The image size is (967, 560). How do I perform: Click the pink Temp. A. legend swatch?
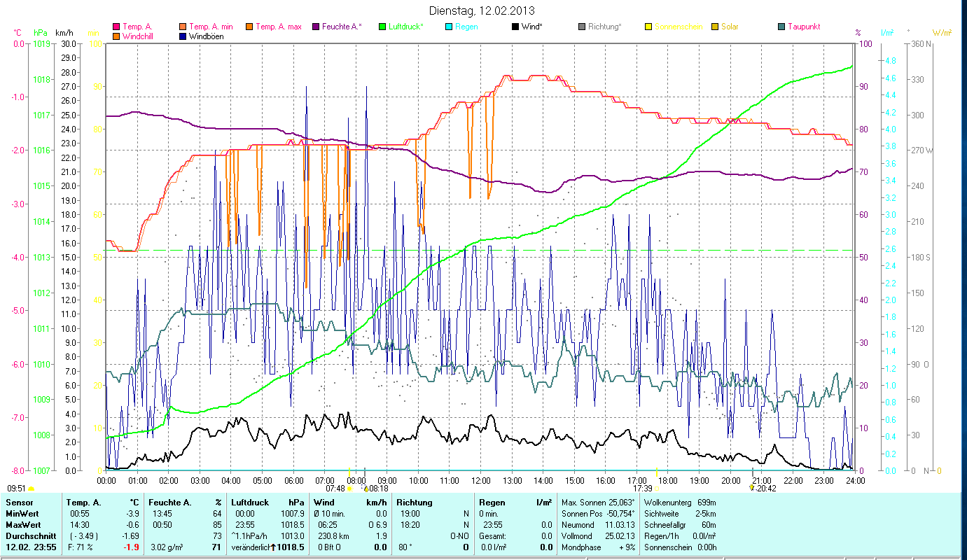(x=116, y=27)
